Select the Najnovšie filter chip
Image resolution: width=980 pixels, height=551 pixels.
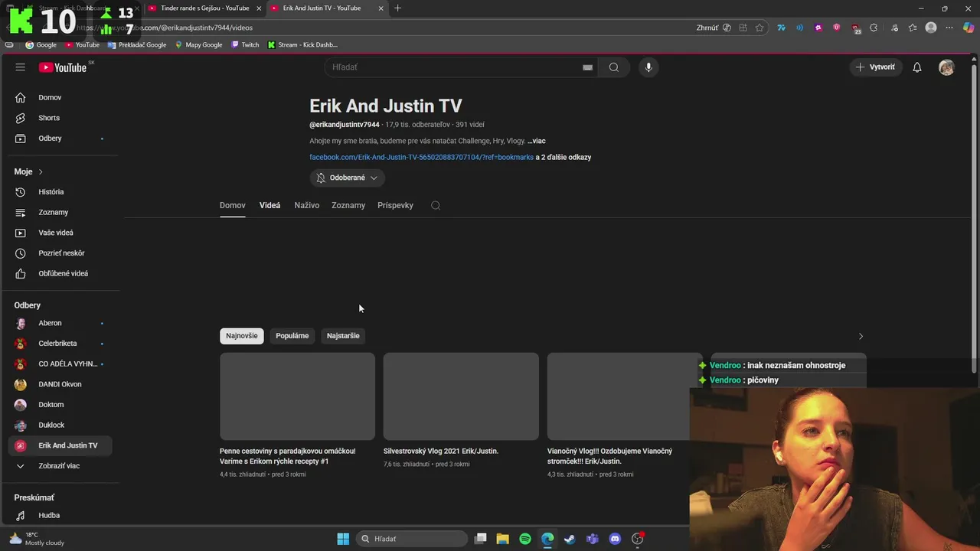click(x=241, y=336)
